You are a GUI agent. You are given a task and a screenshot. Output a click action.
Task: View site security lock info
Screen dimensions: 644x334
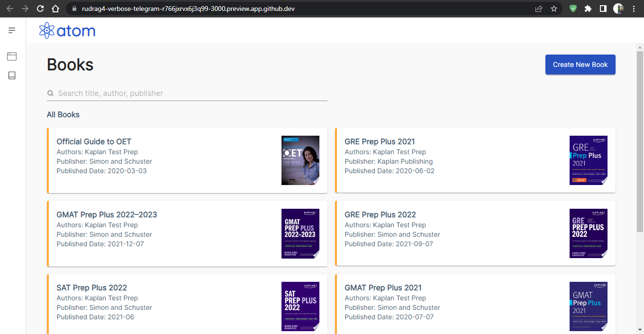click(73, 9)
